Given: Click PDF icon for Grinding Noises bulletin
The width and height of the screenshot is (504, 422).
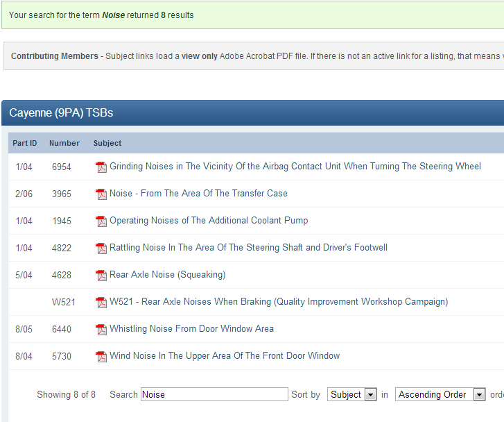Looking at the screenshot, I should pyautogui.click(x=101, y=167).
